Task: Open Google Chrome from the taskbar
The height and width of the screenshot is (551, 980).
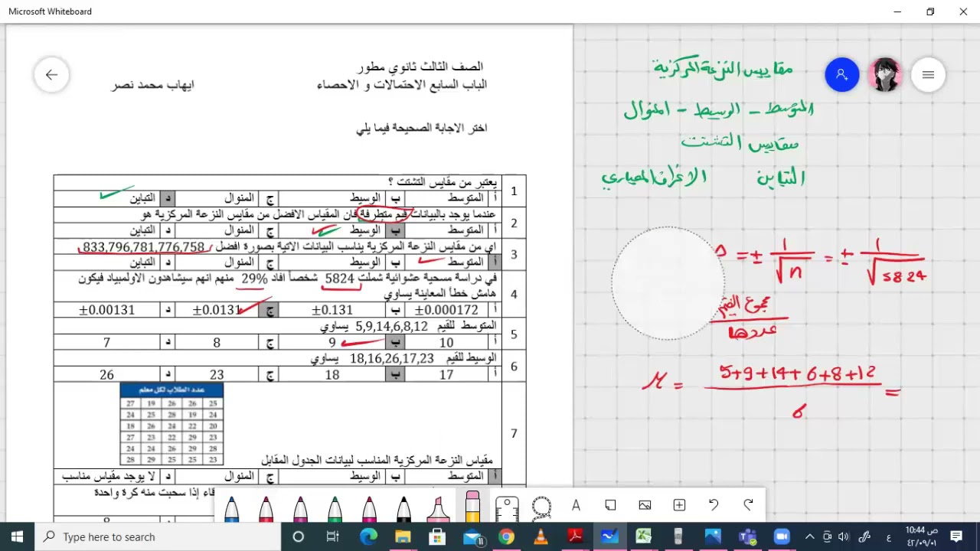Action: [x=506, y=536]
